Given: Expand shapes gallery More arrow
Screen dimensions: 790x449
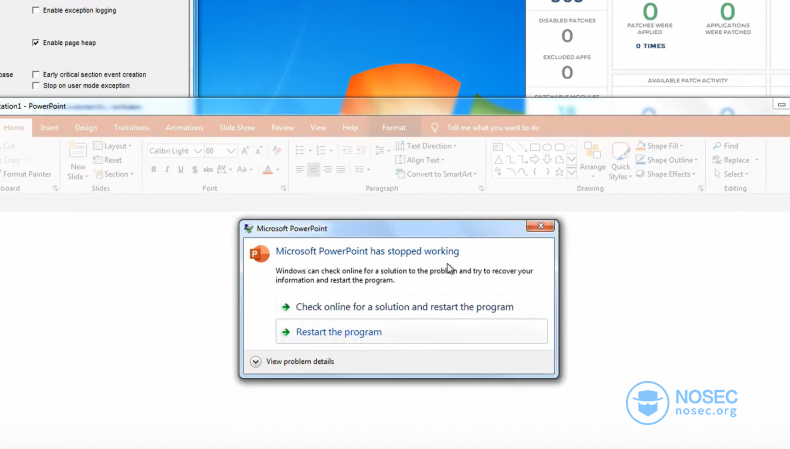Looking at the screenshot, I should click(x=572, y=172).
